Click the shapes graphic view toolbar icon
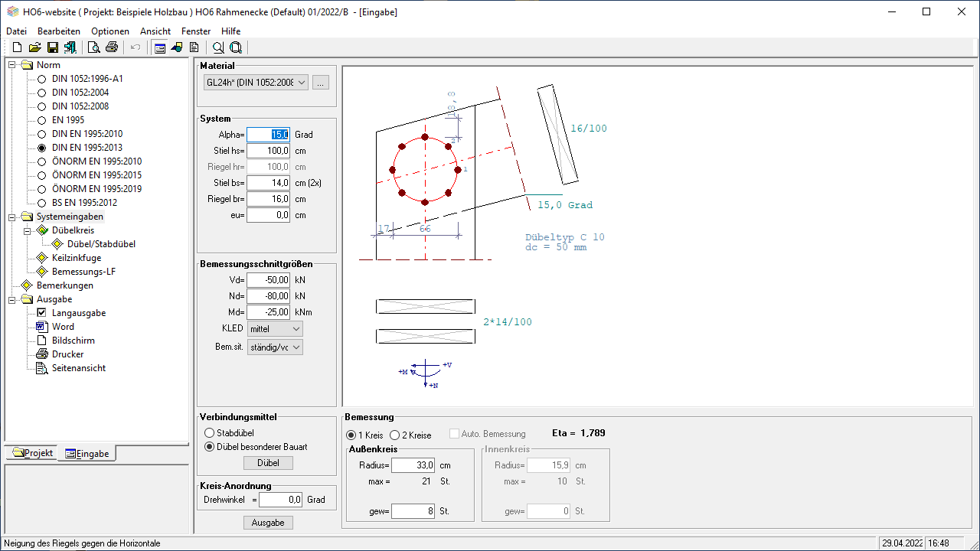Viewport: 980px width, 551px height. [x=177, y=47]
